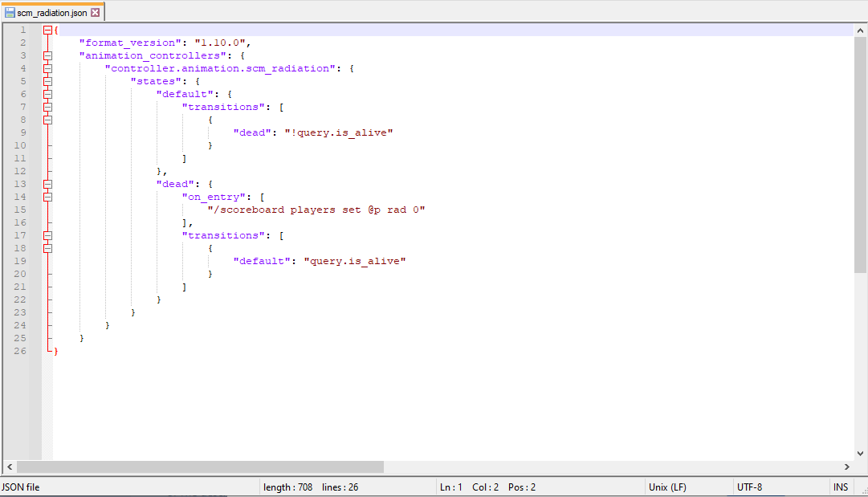This screenshot has height=497, width=868.
Task: Click line number 19 in the margin
Action: coord(20,261)
